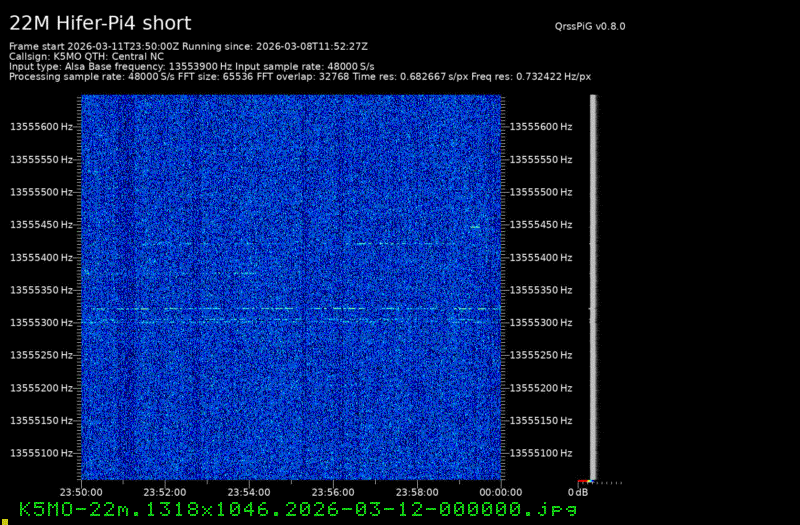The width and height of the screenshot is (800, 525).
Task: Click the 'Callsign: K5MO QTH: Central NC' line
Action: pyautogui.click(x=86, y=56)
